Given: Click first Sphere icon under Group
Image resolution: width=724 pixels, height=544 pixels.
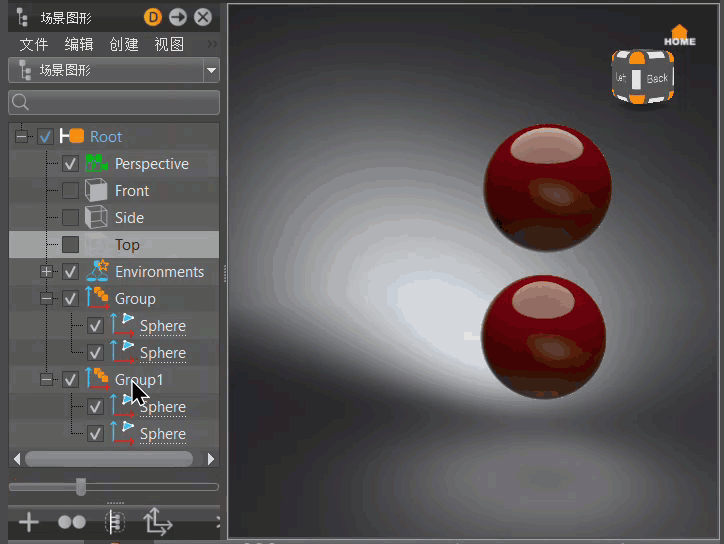Looking at the screenshot, I should (122, 325).
